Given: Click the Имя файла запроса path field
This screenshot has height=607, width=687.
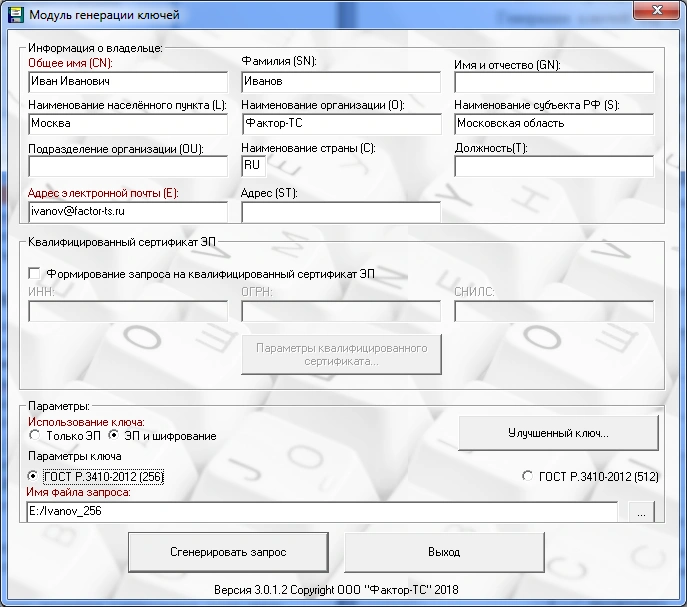Looking at the screenshot, I should point(322,511).
